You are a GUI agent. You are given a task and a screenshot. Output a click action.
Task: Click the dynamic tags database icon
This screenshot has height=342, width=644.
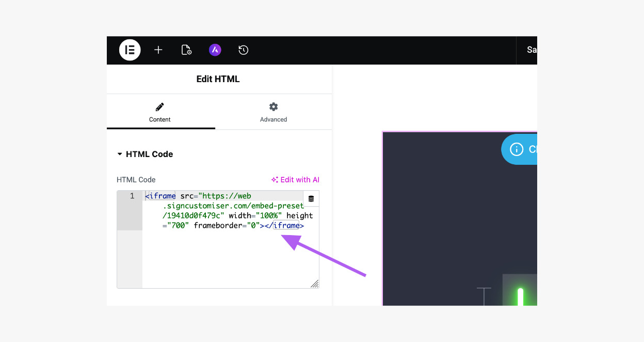click(311, 199)
